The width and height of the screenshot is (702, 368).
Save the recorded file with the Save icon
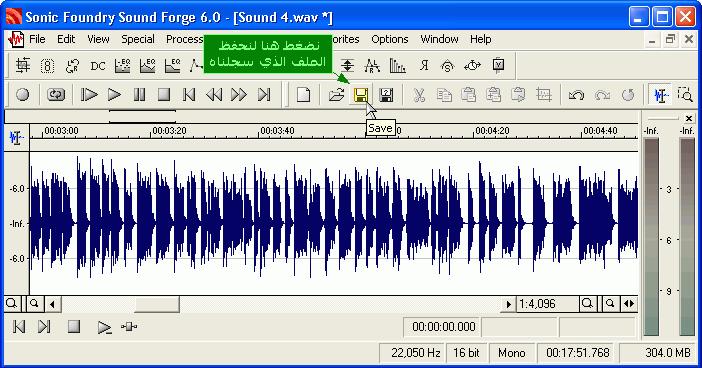pos(361,94)
